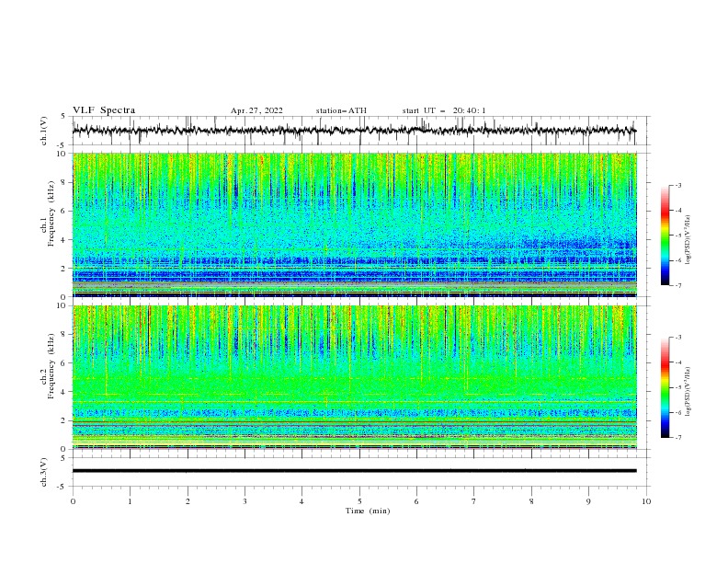This screenshot has height=563, width=728.
Task: Click the ch.1 "Frequency (kHz)" axis label
Action: [51, 214]
